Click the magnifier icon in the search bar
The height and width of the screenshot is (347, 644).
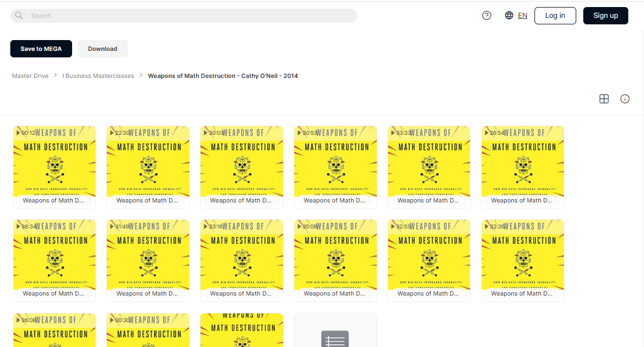[19, 16]
